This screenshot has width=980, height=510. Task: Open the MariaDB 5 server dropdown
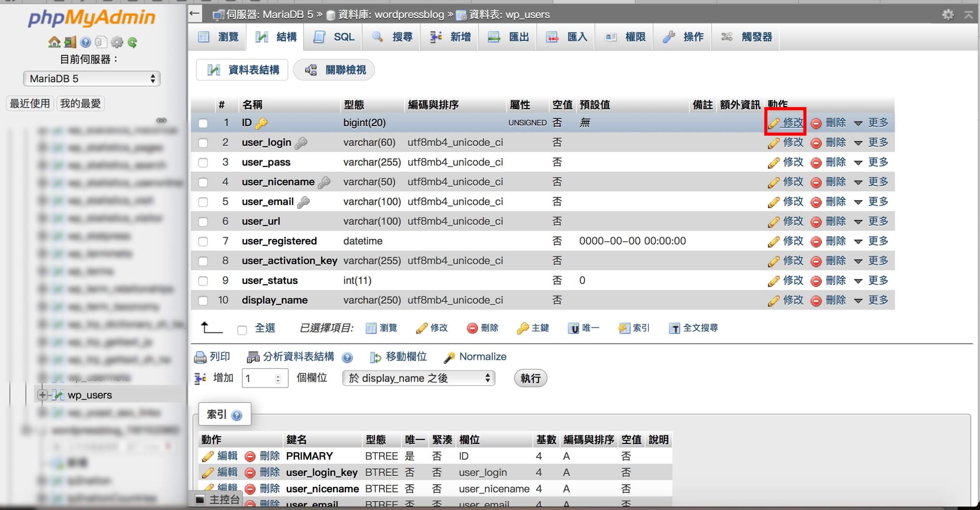click(x=91, y=79)
